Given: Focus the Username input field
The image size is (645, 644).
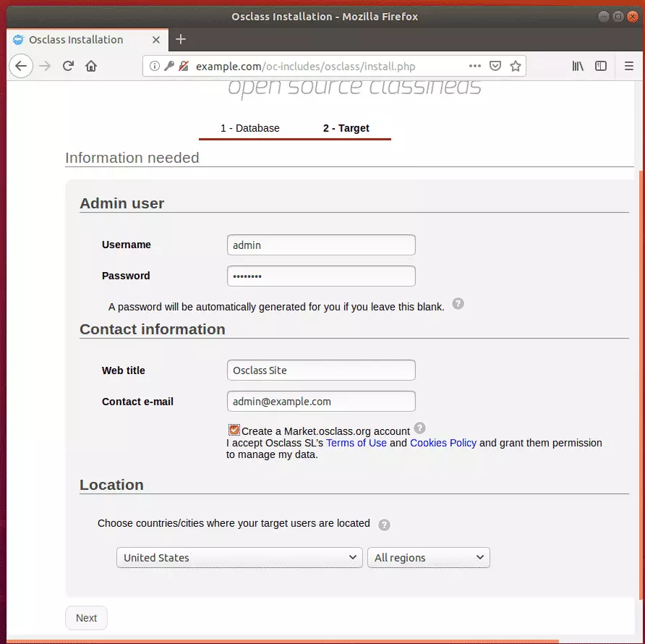Looking at the screenshot, I should tap(321, 245).
